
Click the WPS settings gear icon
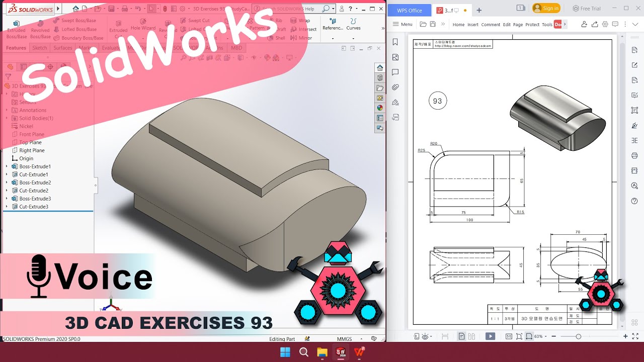605,24
